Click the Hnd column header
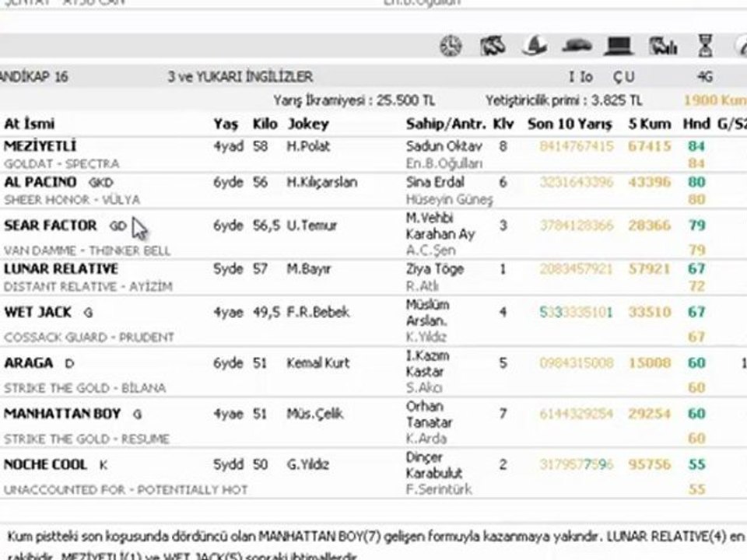 (x=696, y=124)
